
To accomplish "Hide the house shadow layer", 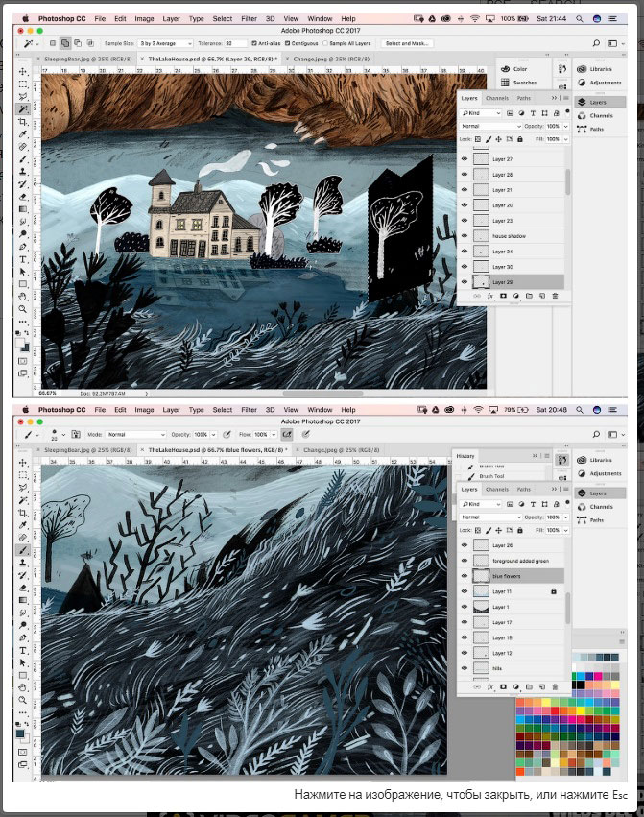I will (x=465, y=236).
